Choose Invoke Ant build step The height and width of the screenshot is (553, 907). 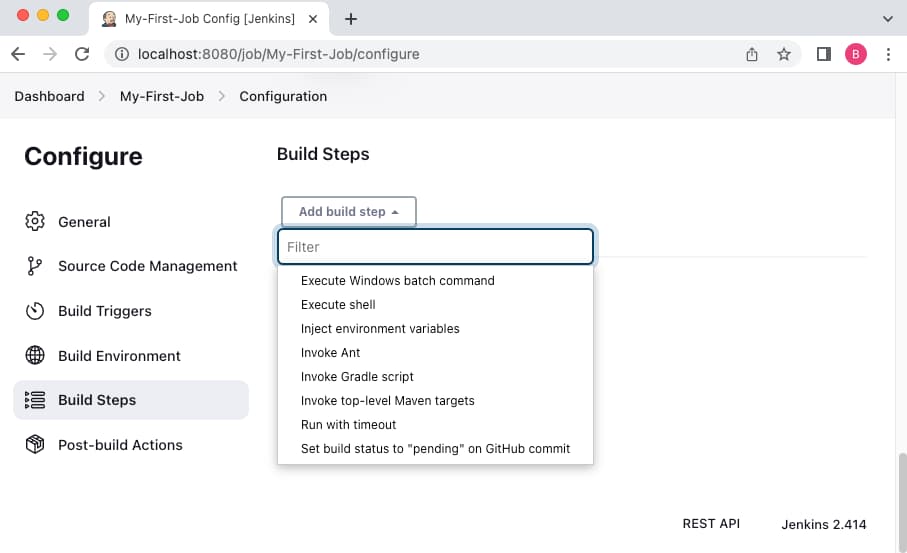click(330, 352)
